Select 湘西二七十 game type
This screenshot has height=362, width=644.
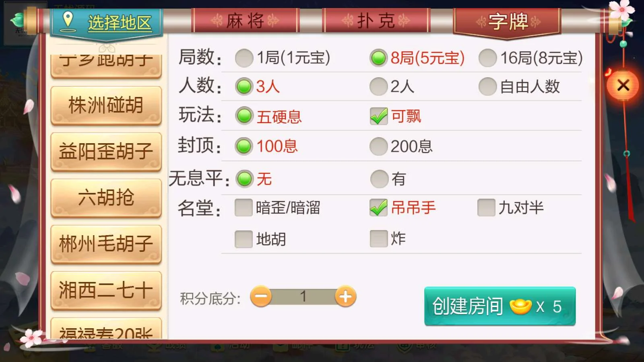pos(106,290)
